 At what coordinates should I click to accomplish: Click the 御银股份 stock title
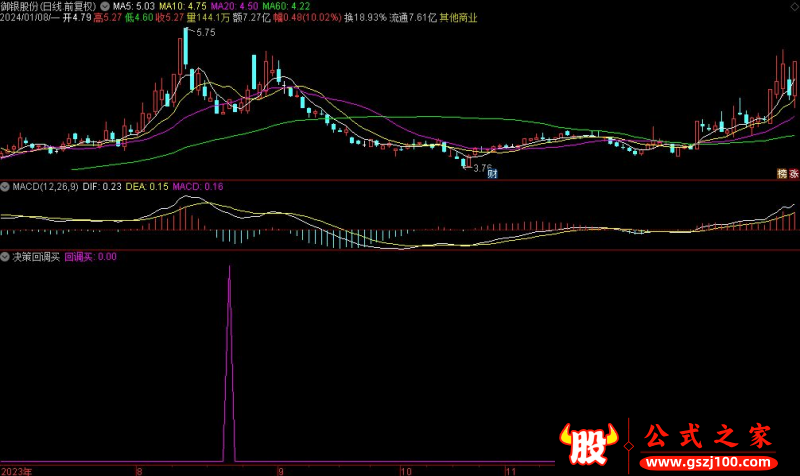(x=18, y=6)
